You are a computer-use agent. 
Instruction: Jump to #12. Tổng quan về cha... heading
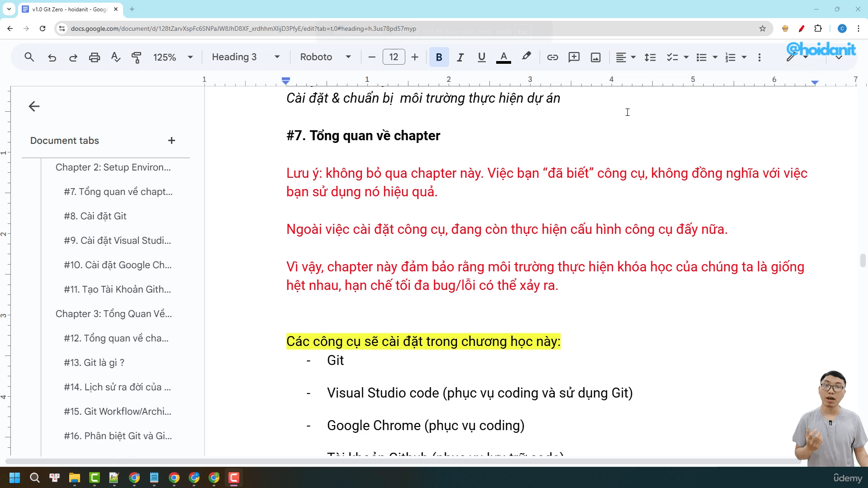116,338
